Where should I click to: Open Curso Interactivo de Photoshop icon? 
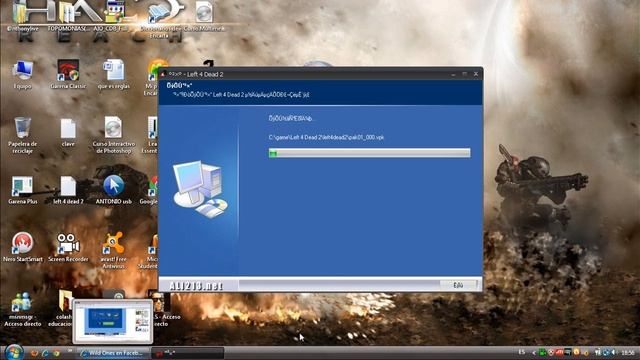click(x=113, y=136)
